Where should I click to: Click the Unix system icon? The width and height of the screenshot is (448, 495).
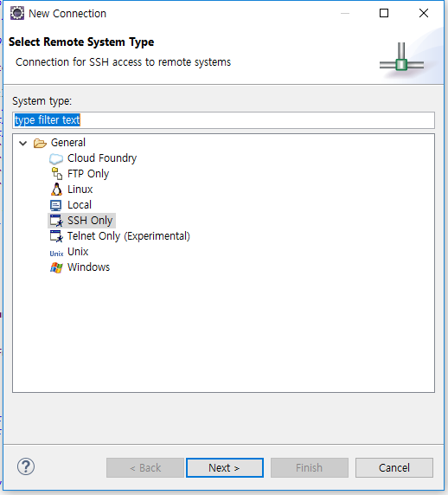coord(56,254)
